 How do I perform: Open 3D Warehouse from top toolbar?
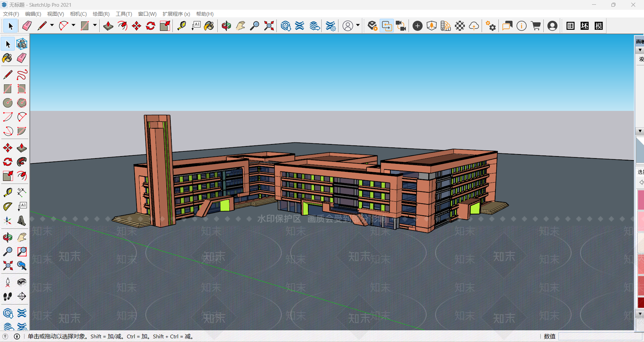point(286,26)
